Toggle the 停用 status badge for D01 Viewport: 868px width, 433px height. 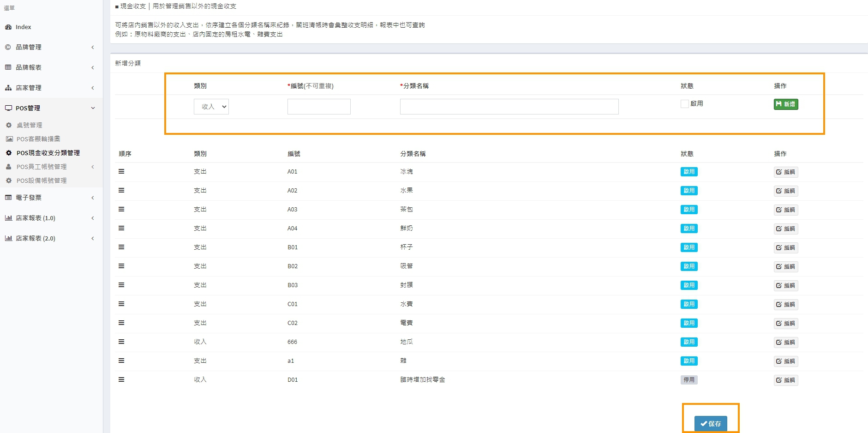[688, 380]
